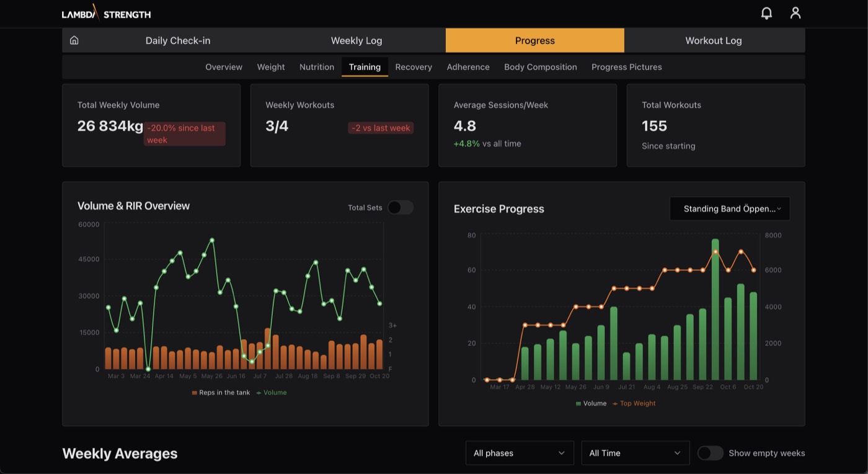Viewport: 868px width, 474px height.
Task: Click the -20.0% since last week badge
Action: [185, 134]
